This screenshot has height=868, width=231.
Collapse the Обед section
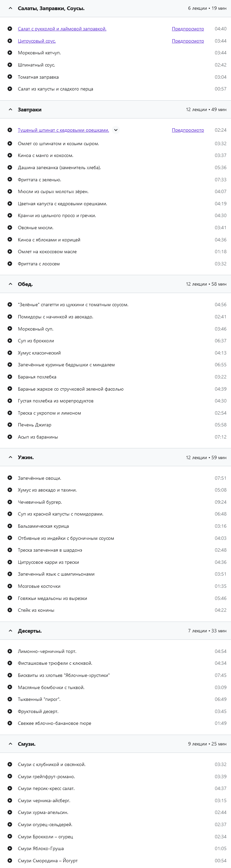pos(10,284)
